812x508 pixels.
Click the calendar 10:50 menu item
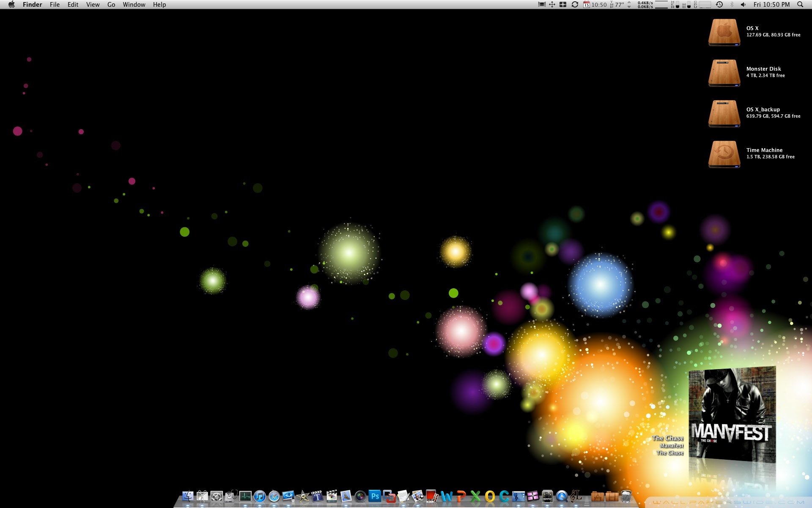click(x=595, y=5)
